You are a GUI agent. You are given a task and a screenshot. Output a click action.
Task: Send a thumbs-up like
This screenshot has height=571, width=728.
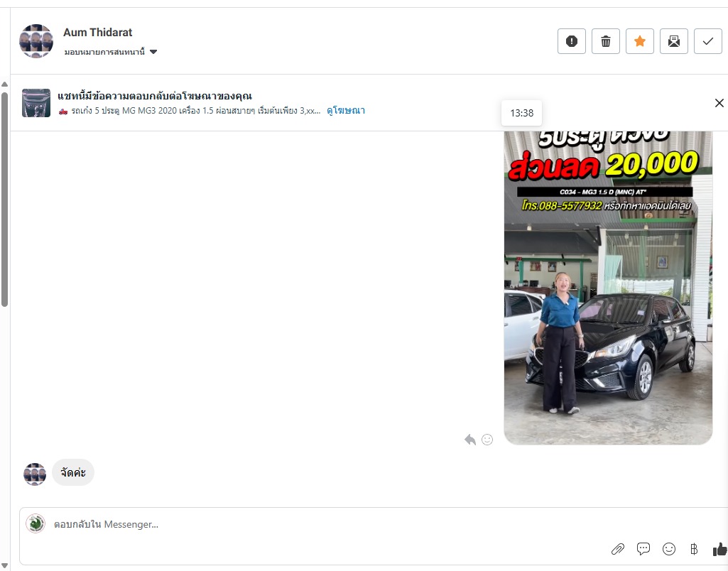pos(719,549)
